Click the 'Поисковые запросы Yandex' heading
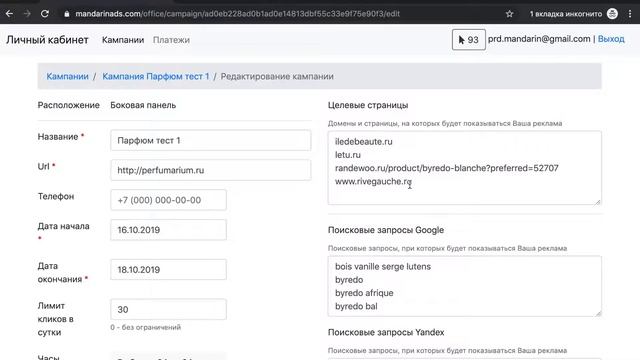Image resolution: width=640 pixels, height=360 pixels. pyautogui.click(x=386, y=332)
